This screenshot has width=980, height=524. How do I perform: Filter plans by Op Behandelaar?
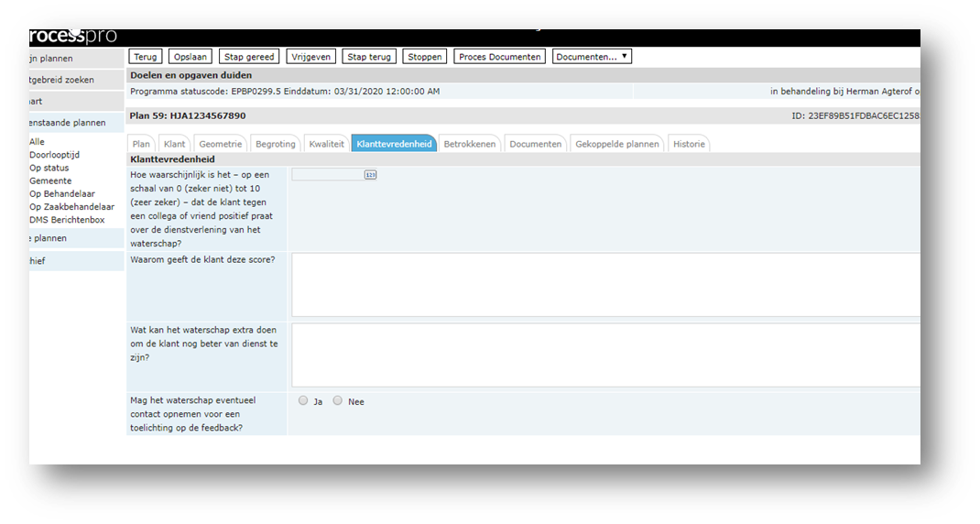pyautogui.click(x=62, y=194)
